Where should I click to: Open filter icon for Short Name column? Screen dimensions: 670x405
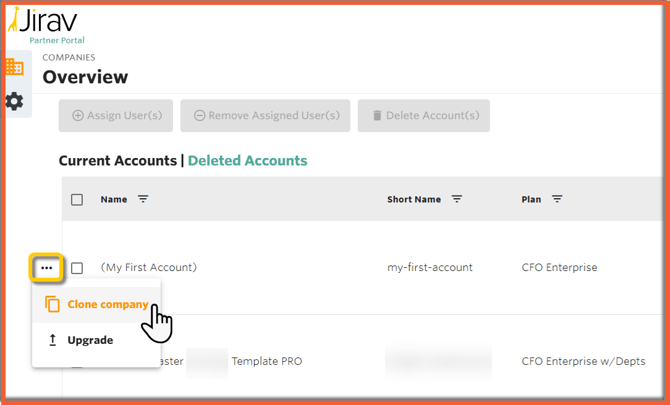[x=457, y=199]
